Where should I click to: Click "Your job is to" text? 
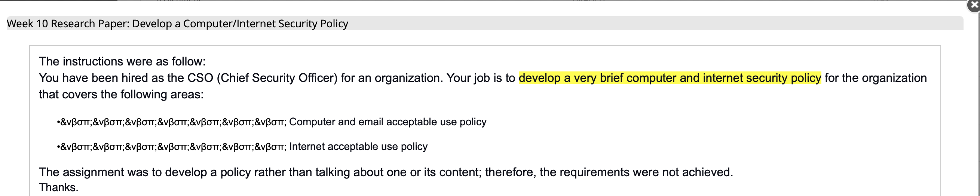tap(481, 78)
